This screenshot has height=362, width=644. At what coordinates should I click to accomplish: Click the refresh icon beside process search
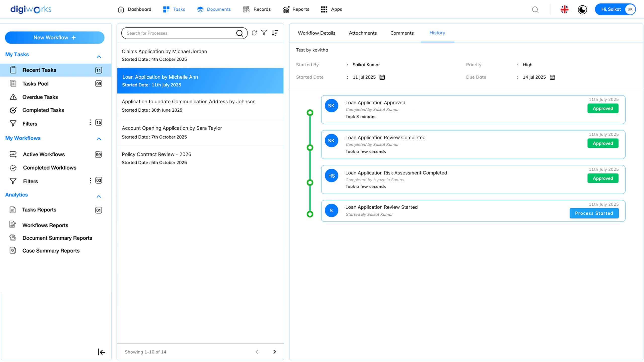click(254, 33)
